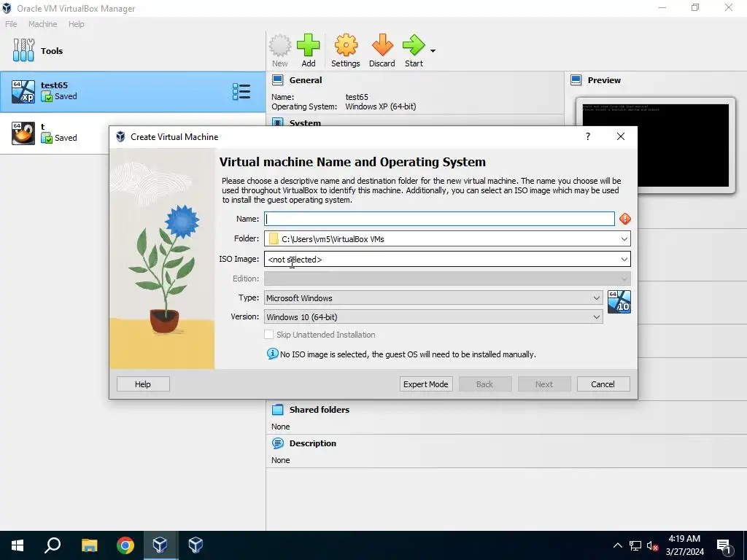Open the notifications action center
This screenshot has height=560, width=747.
click(x=724, y=545)
